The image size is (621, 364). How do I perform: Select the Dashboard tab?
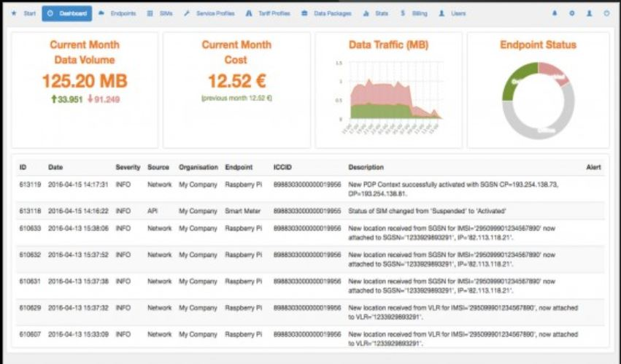coord(67,13)
